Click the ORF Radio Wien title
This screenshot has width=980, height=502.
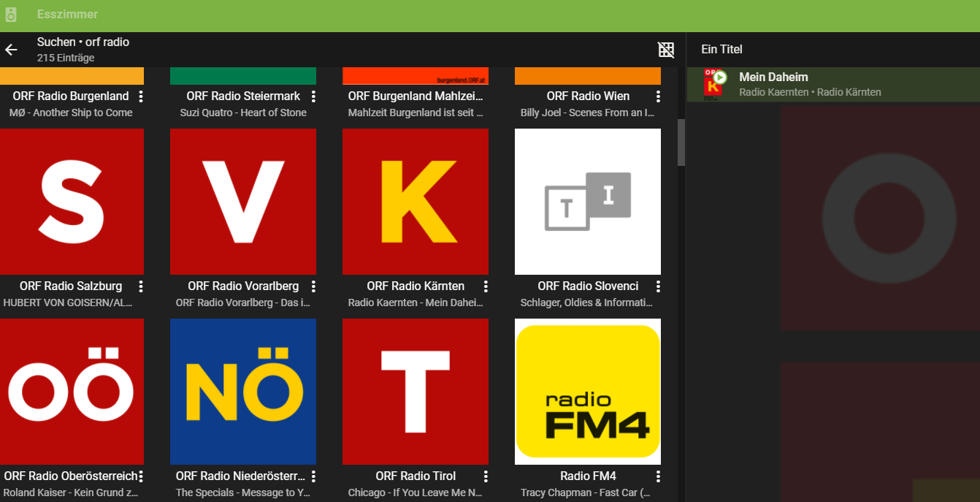588,96
